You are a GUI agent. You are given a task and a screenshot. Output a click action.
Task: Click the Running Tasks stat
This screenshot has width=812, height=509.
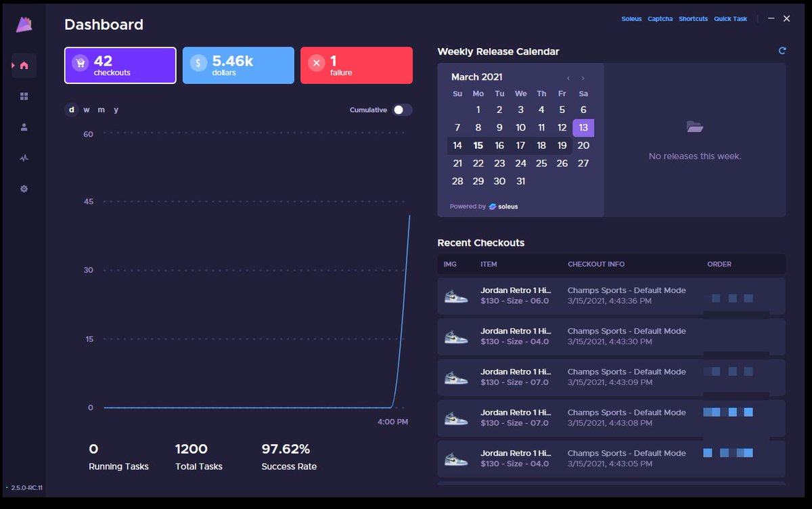(x=118, y=457)
